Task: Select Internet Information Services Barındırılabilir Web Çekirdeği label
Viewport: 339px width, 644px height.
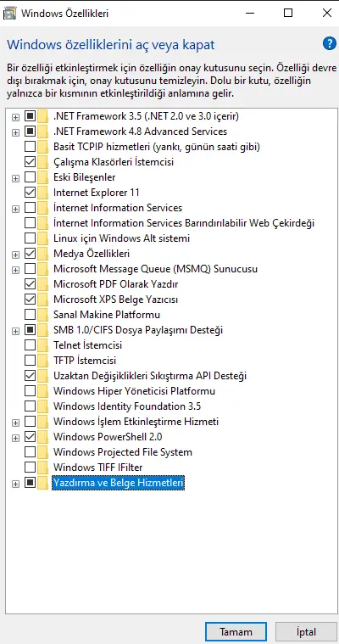Action: pyautogui.click(x=184, y=223)
